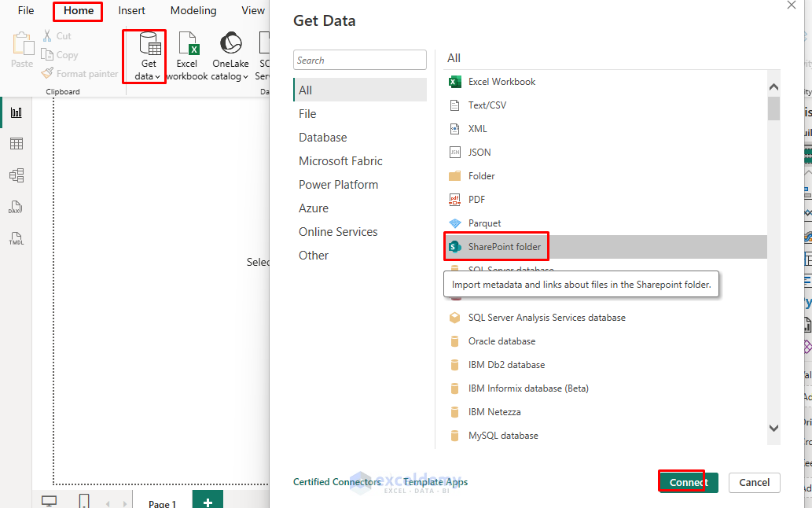Filter connectors by the Database category

(322, 137)
